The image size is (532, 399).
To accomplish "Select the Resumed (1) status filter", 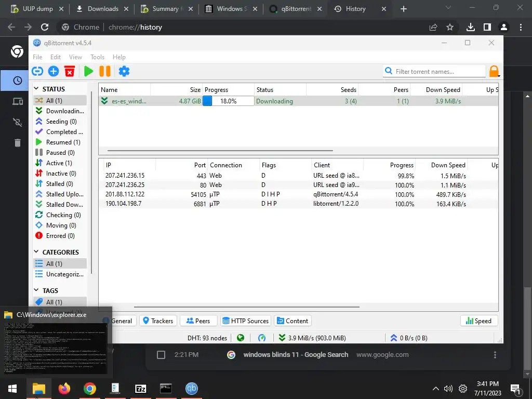I will [60, 142].
